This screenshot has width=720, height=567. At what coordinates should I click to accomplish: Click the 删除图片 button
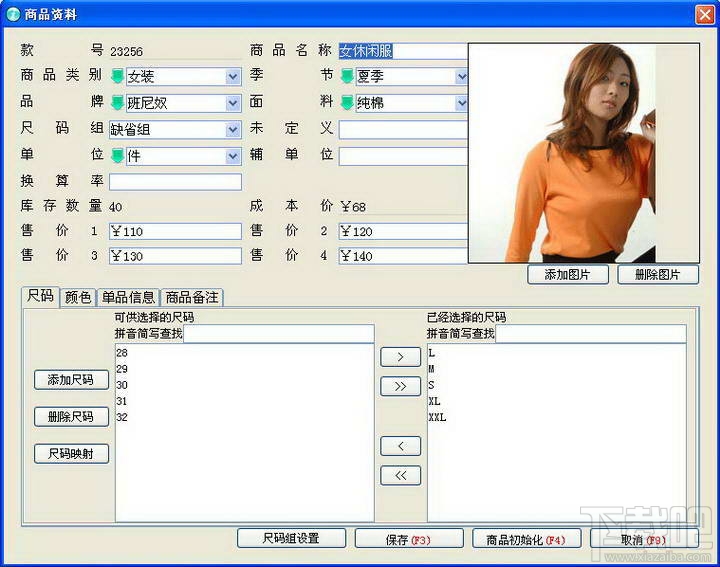click(658, 275)
